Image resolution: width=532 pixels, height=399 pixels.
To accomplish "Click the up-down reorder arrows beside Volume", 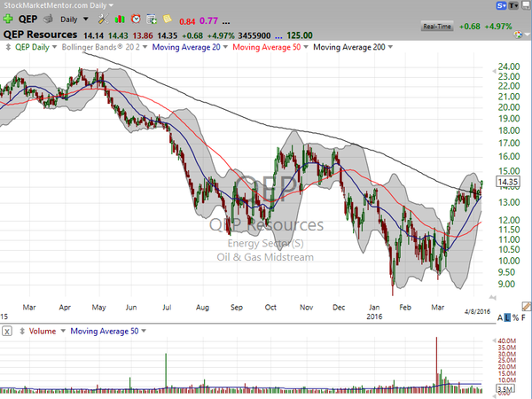I will pos(22,331).
